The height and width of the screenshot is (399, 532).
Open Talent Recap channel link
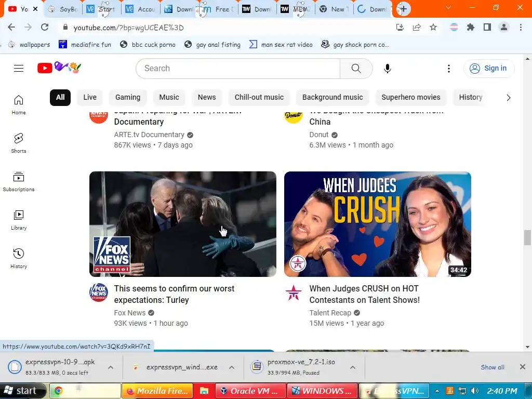pyautogui.click(x=330, y=313)
